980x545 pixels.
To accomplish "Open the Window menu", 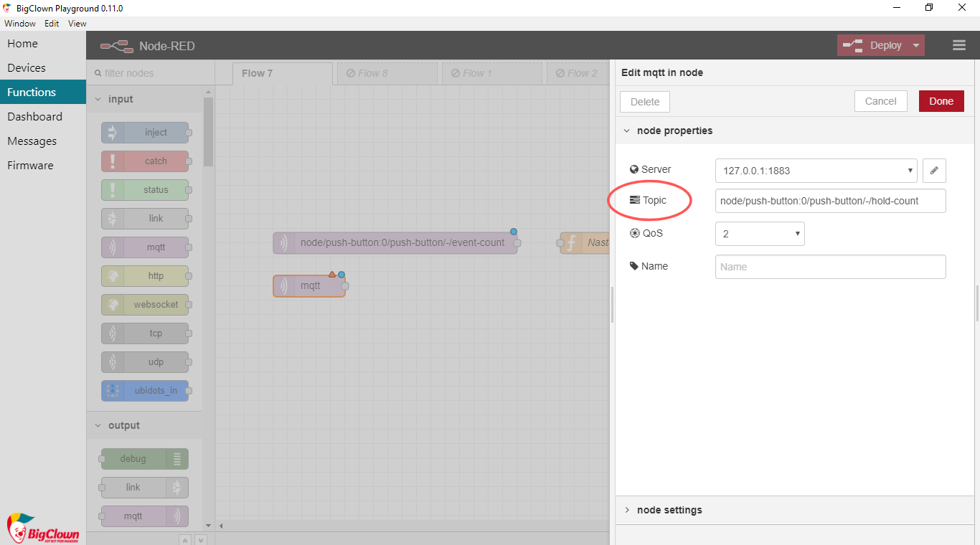I will tap(20, 24).
